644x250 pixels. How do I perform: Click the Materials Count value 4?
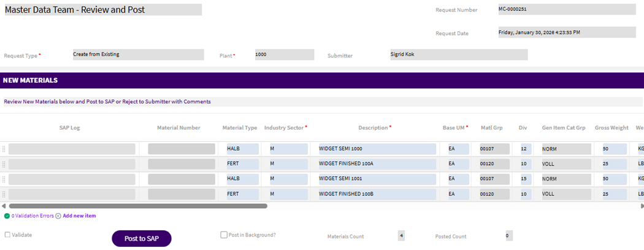click(401, 236)
